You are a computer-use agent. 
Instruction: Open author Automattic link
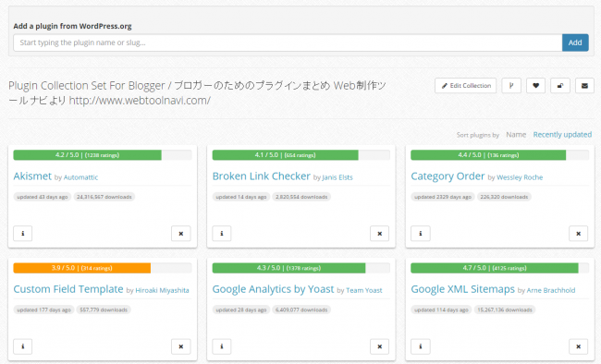tap(80, 177)
